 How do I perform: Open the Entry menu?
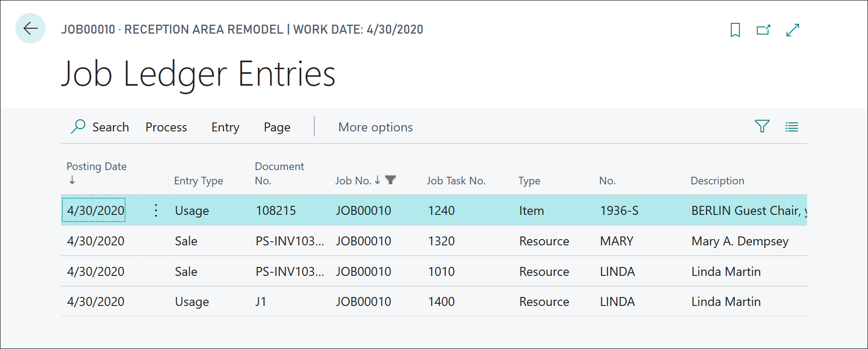point(225,127)
